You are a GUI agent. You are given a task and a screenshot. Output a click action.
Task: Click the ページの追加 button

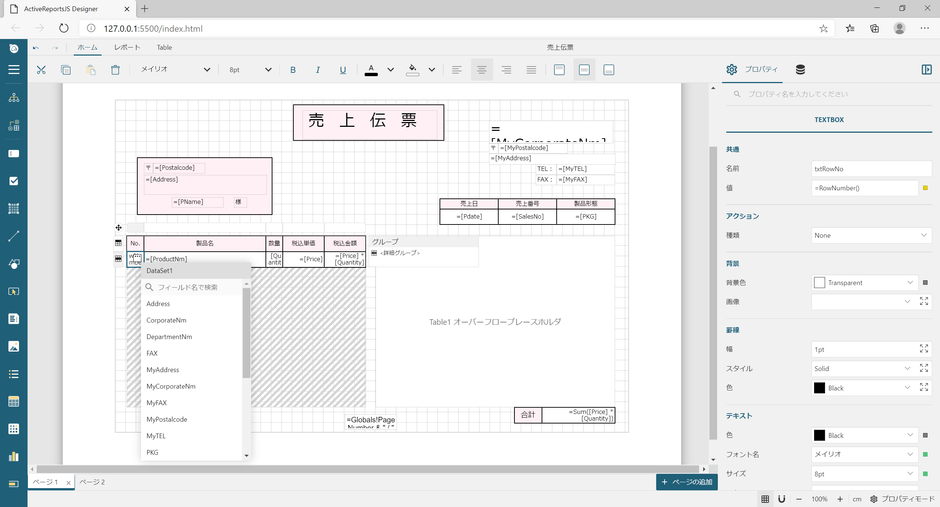tap(686, 482)
